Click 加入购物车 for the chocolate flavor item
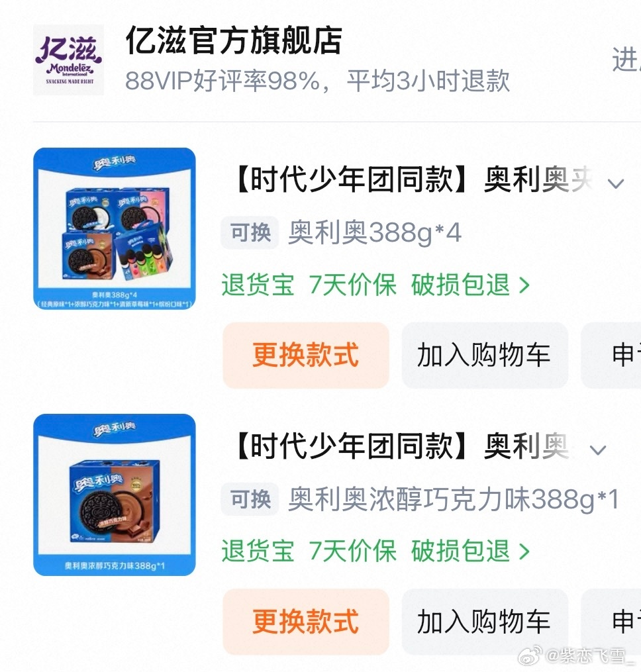The image size is (641, 672). coord(485,622)
